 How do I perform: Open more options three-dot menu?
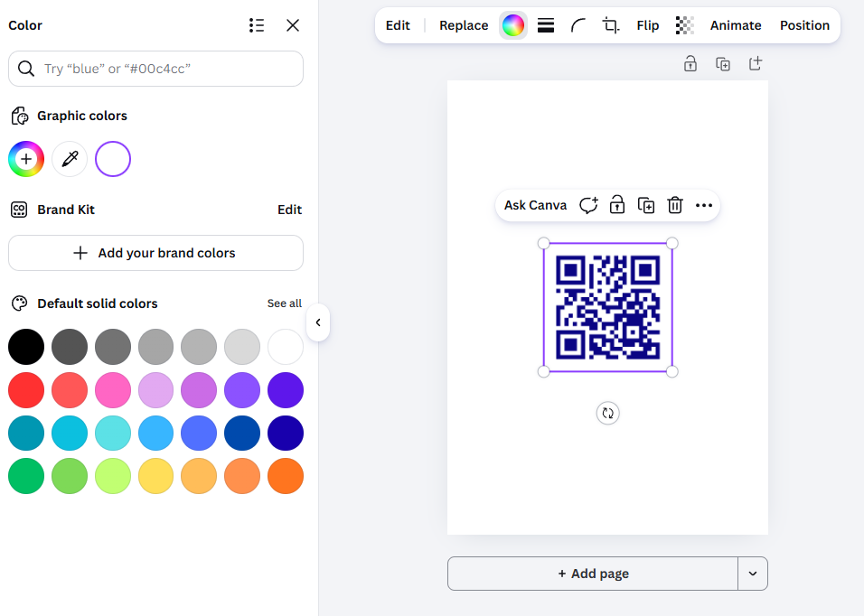pyautogui.click(x=704, y=205)
